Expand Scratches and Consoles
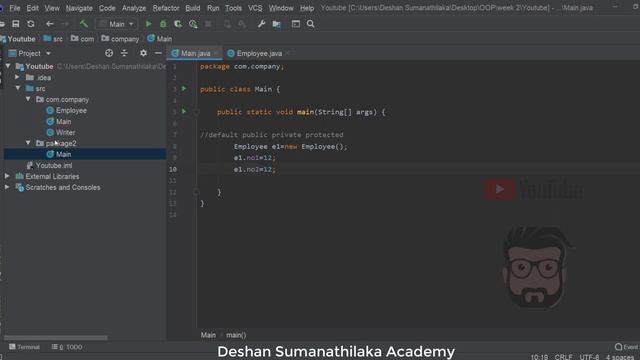640x360 pixels. 7,187
